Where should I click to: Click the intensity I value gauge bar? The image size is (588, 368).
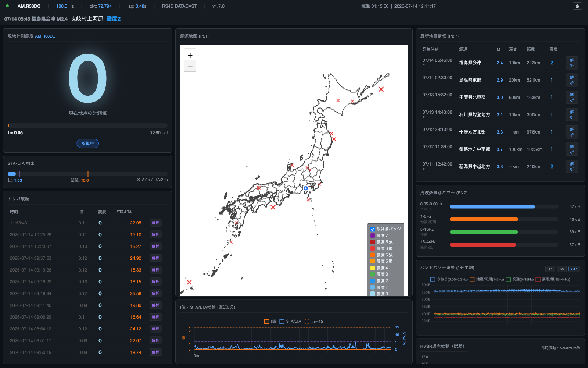point(87,125)
